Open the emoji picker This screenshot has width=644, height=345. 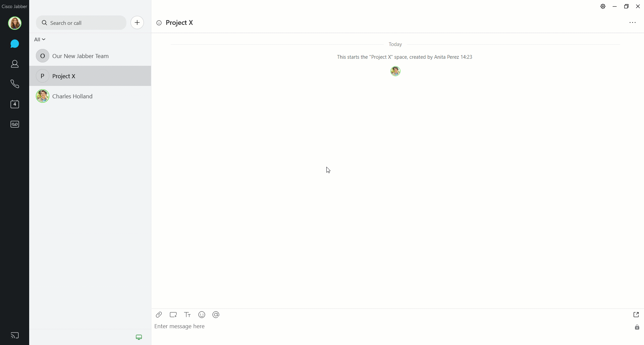[202, 315]
